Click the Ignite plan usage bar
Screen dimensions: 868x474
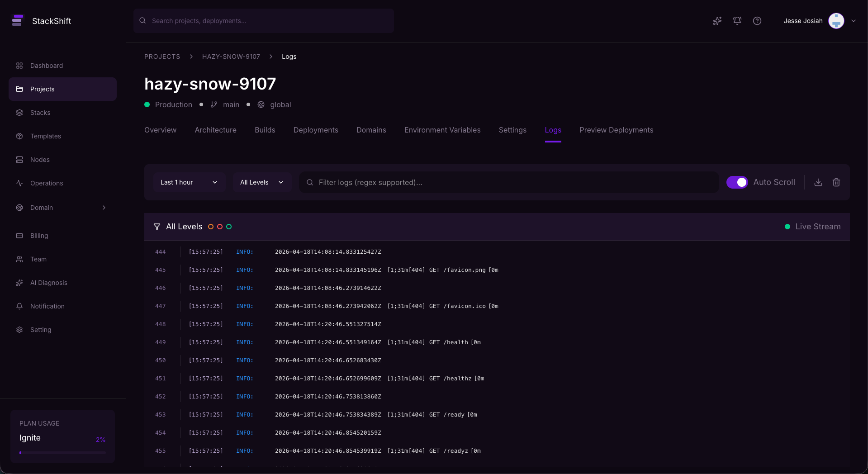[62, 452]
